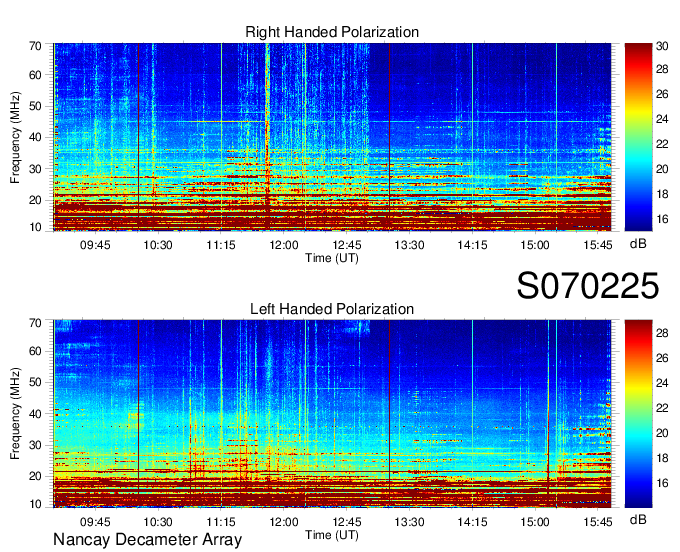Click the 10 MHz tick of Right Handed plot
The image size is (680, 552).
click(35, 227)
